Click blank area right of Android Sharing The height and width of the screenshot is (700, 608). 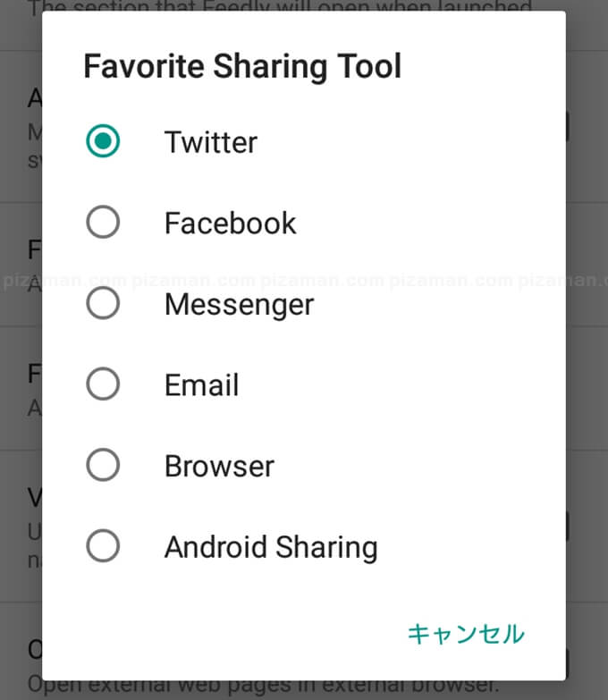point(465,547)
